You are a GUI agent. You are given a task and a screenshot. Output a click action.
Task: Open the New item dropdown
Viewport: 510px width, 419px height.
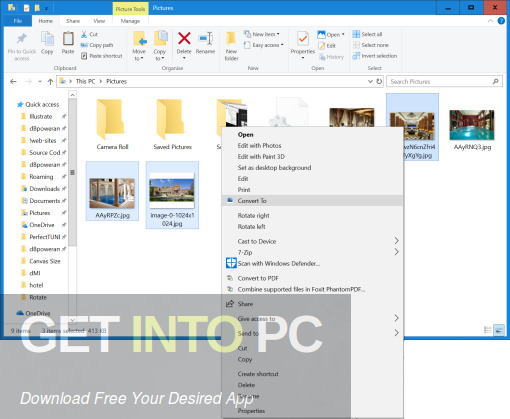pyautogui.click(x=262, y=34)
